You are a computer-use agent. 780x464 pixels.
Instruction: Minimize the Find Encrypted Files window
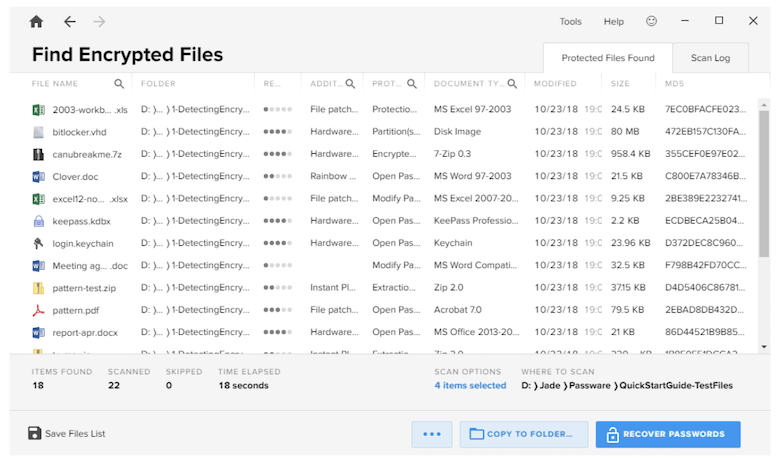coord(685,20)
